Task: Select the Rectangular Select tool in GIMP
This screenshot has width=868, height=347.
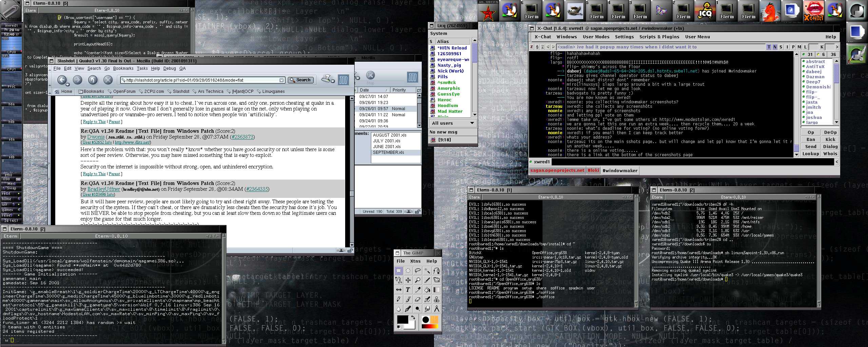Action: point(399,270)
